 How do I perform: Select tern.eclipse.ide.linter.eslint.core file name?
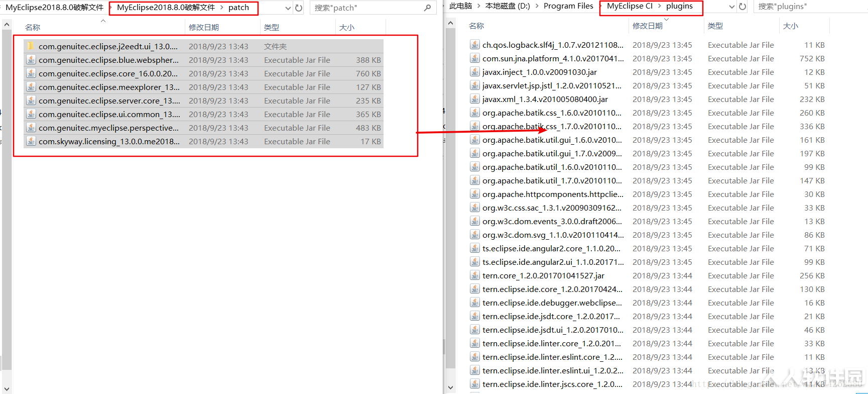click(552, 357)
